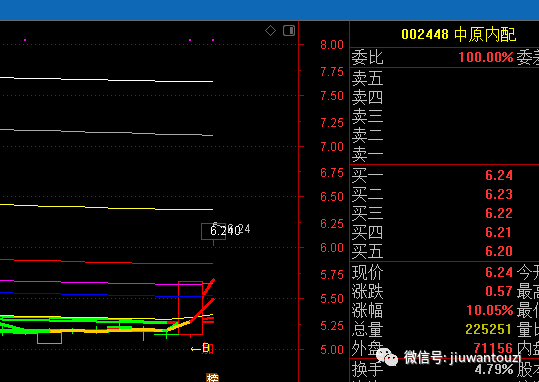The width and height of the screenshot is (539, 382).
Task: Click the diamond icon above the chart
Action: 270,31
